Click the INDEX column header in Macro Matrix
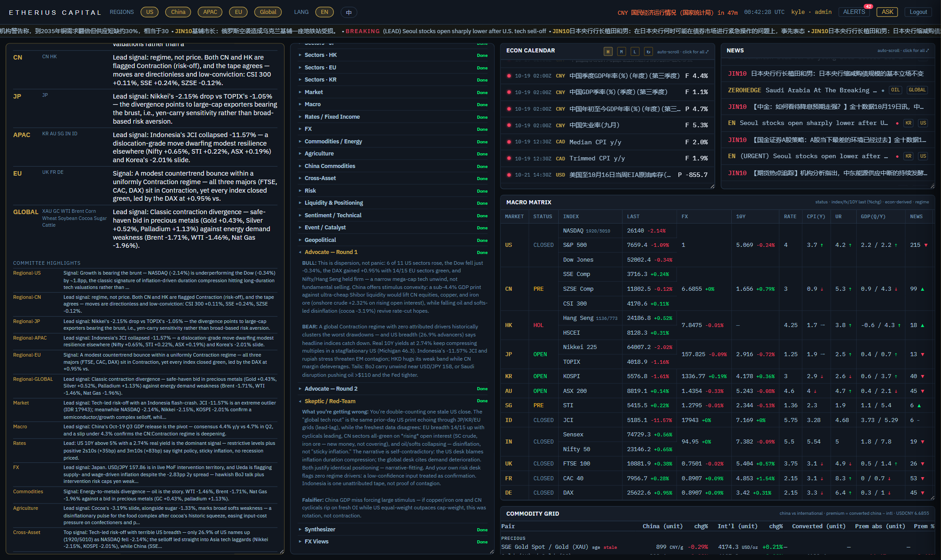The width and height of the screenshot is (941, 560). (571, 217)
